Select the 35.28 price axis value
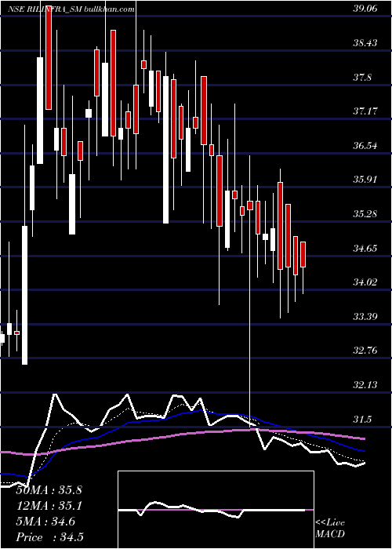This screenshot has width=392, height=549. 365,214
